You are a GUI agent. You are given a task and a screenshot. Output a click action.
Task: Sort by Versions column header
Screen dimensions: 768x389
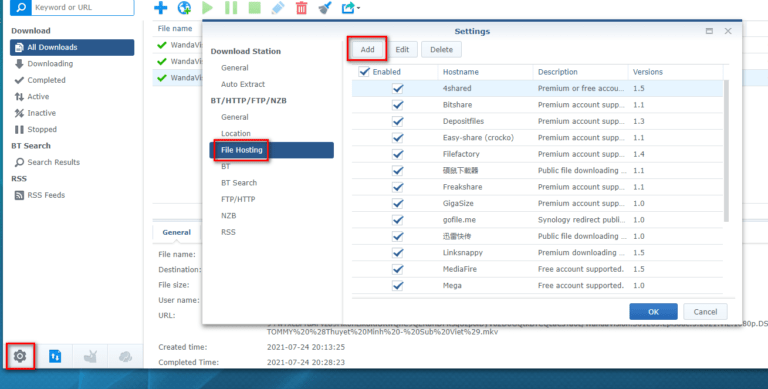tap(675, 72)
